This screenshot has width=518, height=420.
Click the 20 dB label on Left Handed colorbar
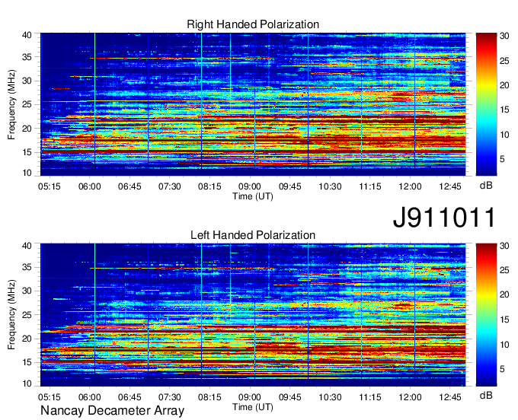504,294
